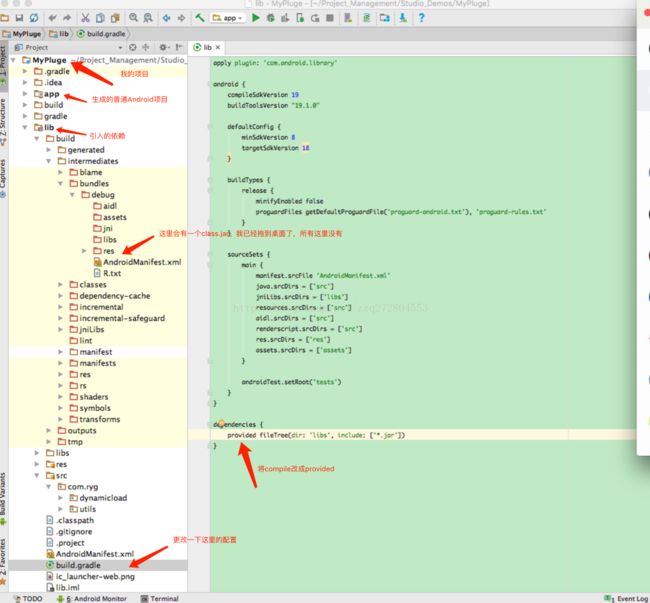Select AndroidManifest.xml under debug folder
Image resolution: width=650 pixels, height=603 pixels.
click(138, 262)
